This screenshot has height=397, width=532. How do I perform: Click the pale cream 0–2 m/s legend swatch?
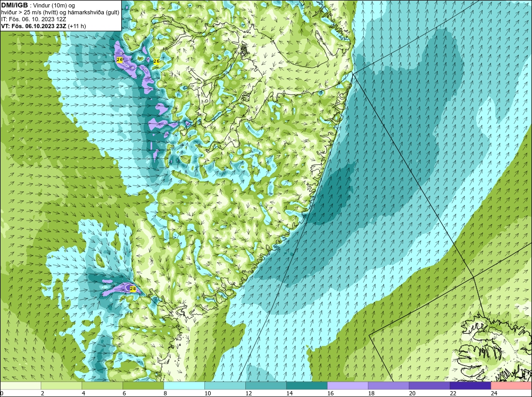coord(20,386)
